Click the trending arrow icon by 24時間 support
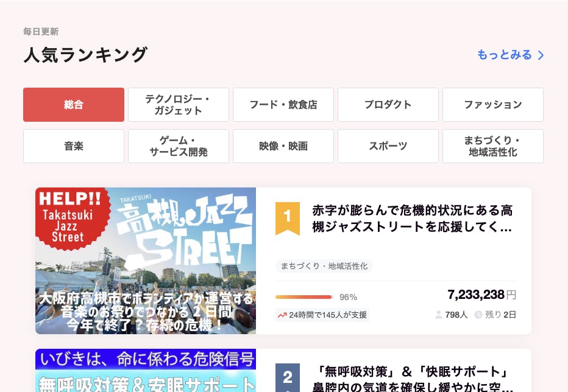Viewport: 568px width, 392px height. pyautogui.click(x=282, y=315)
